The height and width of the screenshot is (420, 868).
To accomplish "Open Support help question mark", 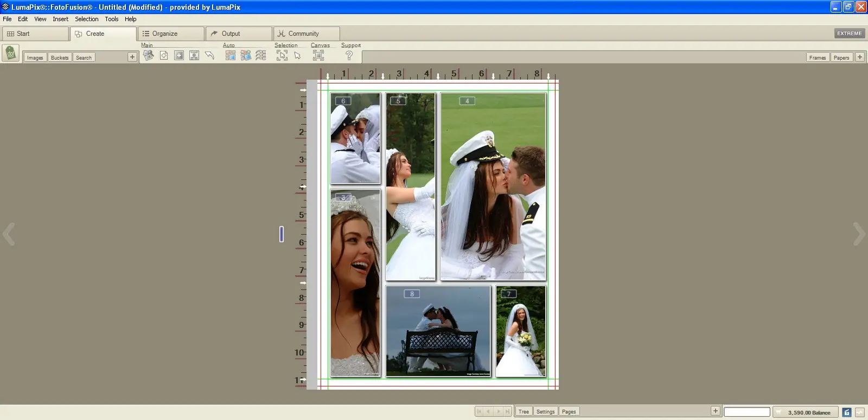I will click(x=349, y=55).
